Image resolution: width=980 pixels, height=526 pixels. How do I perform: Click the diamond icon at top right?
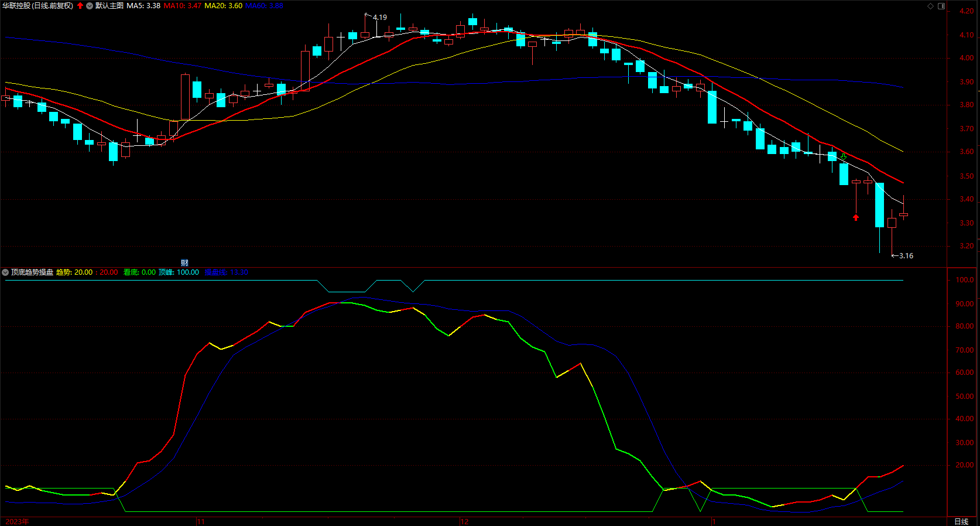coord(931,6)
